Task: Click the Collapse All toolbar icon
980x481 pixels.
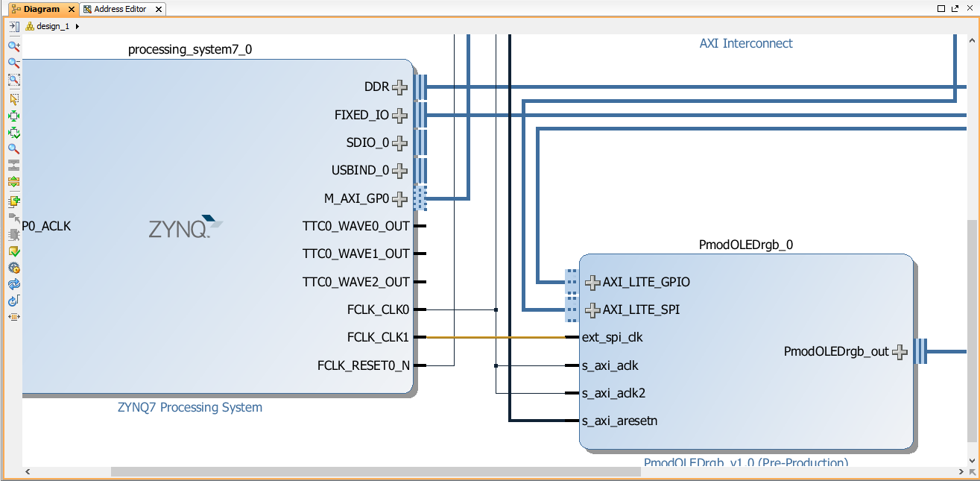Action: click(13, 166)
